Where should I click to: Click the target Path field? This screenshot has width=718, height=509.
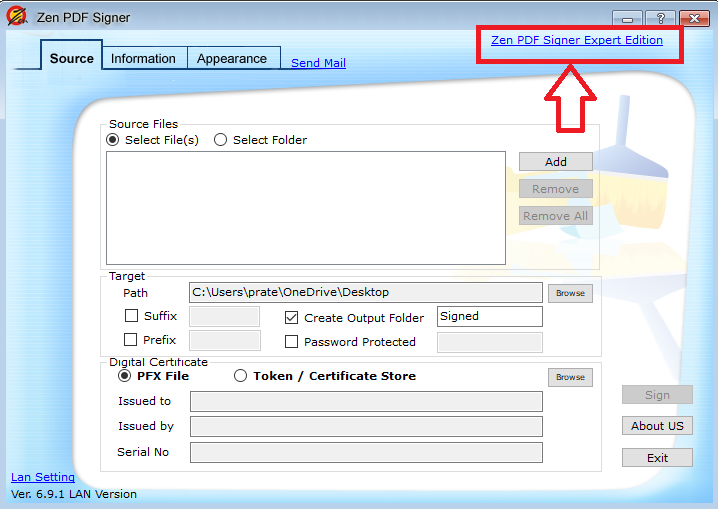366,292
